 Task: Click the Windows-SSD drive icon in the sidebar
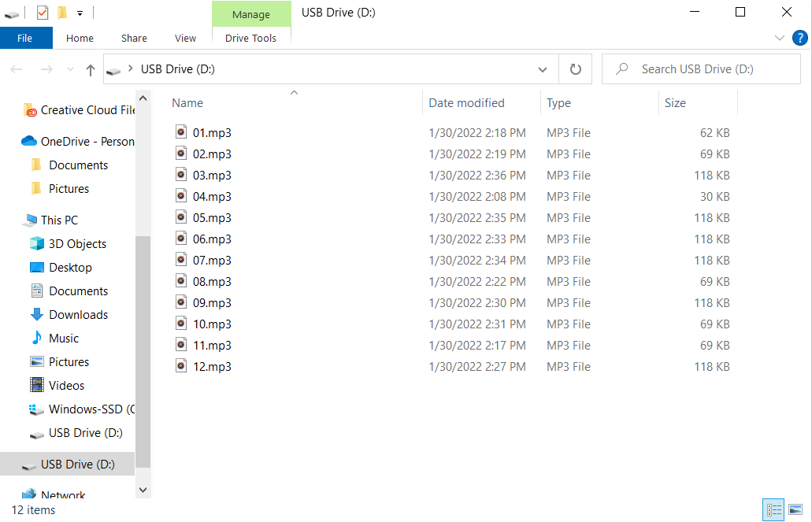[35, 409]
